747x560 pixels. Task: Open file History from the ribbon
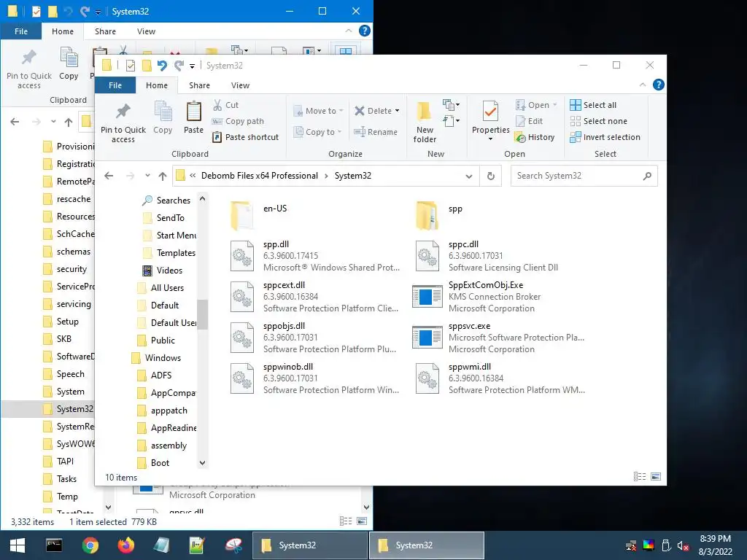coord(535,137)
